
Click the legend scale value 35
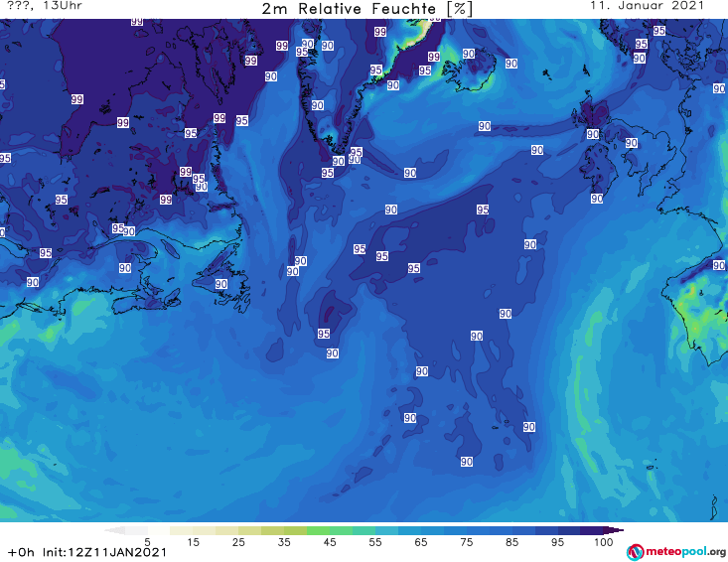tap(284, 542)
